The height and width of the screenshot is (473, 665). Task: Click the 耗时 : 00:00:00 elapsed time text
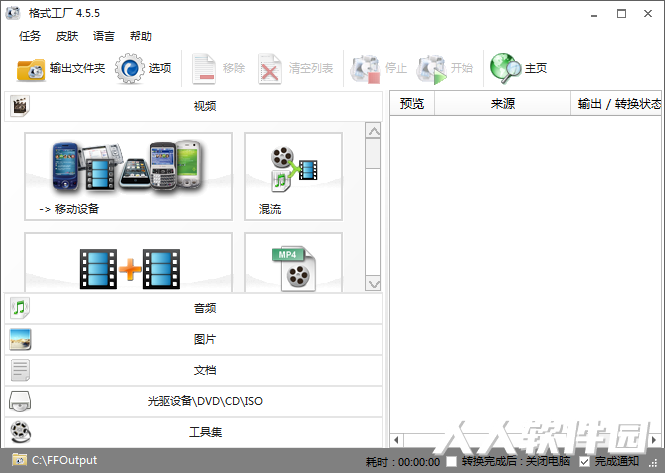pos(402,462)
